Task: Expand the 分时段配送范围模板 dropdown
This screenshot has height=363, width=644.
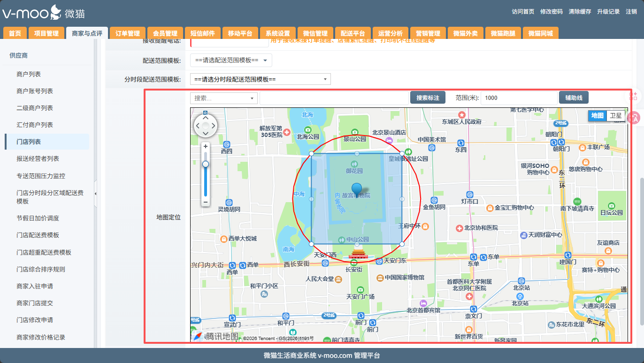Action: 260,79
